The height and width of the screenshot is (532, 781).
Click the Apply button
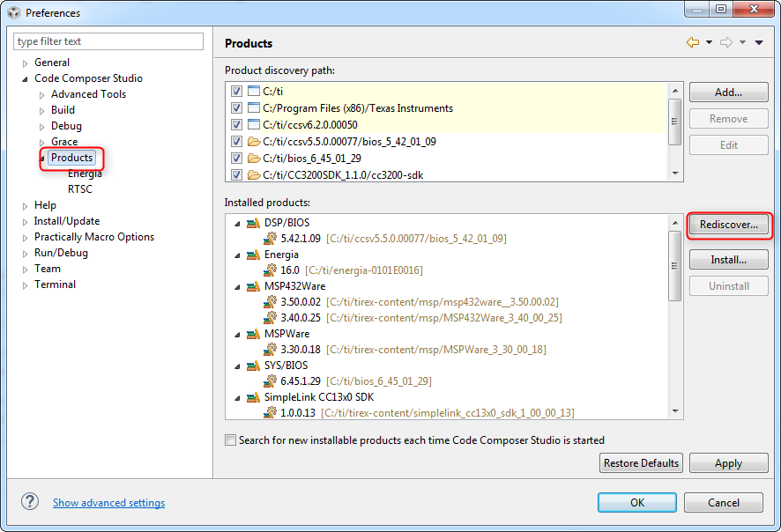tap(728, 462)
